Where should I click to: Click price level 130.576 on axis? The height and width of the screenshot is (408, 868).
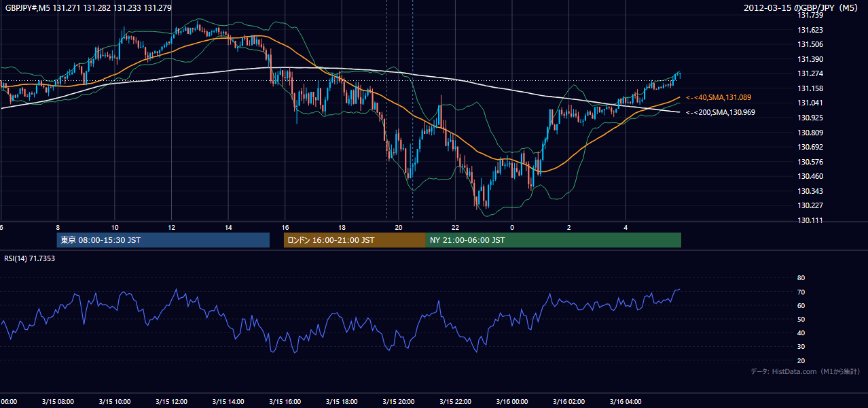810,162
